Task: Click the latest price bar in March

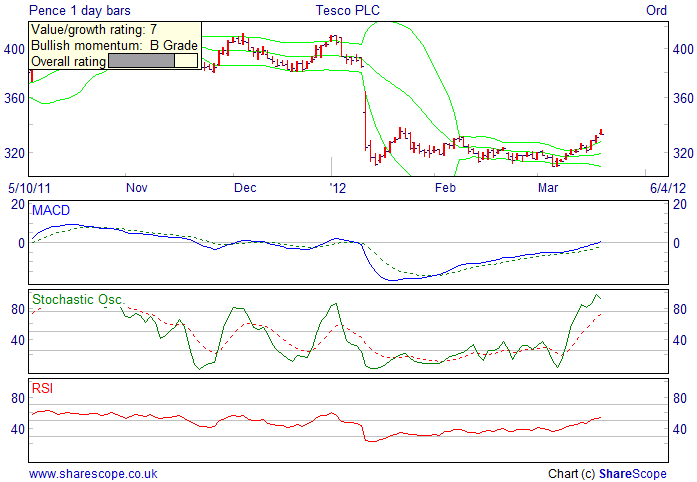Action: [x=601, y=132]
